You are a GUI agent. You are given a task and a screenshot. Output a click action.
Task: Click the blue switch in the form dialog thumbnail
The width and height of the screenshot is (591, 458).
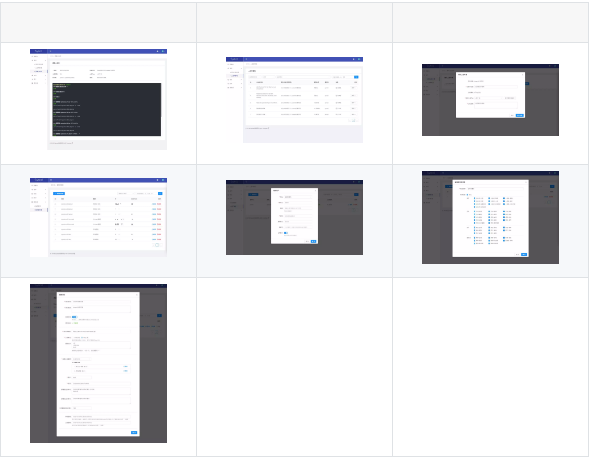[286, 233]
